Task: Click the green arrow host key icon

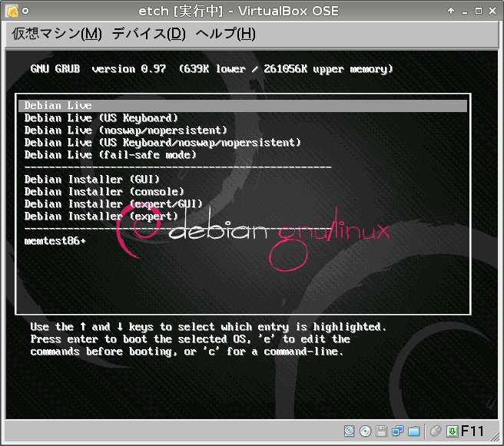Action: (x=452, y=431)
